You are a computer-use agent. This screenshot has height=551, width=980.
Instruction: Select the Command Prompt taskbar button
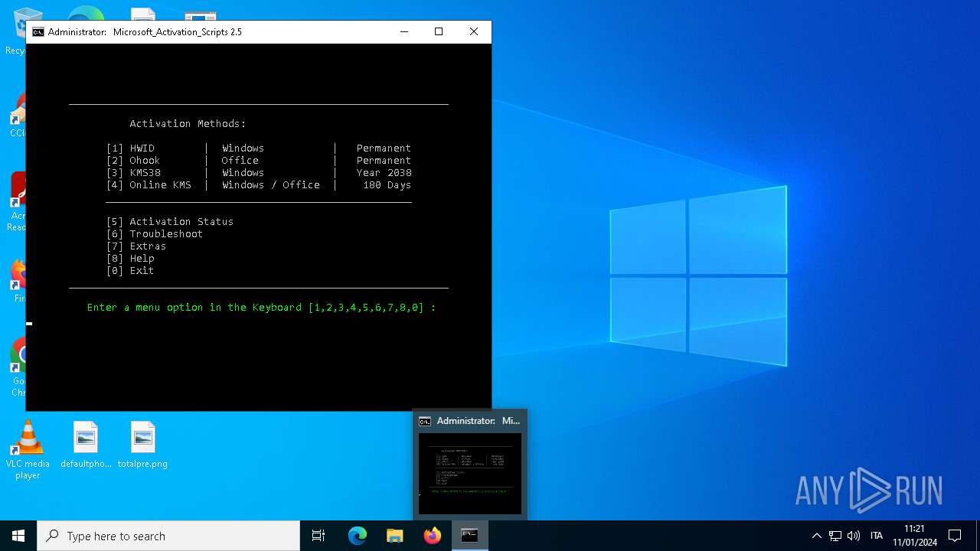pyautogui.click(x=470, y=536)
